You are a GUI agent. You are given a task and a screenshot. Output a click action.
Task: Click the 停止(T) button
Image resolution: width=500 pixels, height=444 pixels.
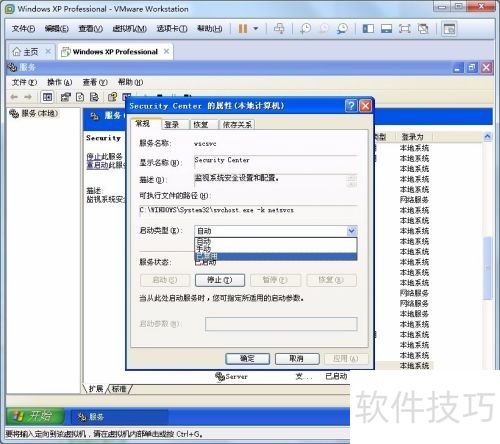click(x=220, y=280)
